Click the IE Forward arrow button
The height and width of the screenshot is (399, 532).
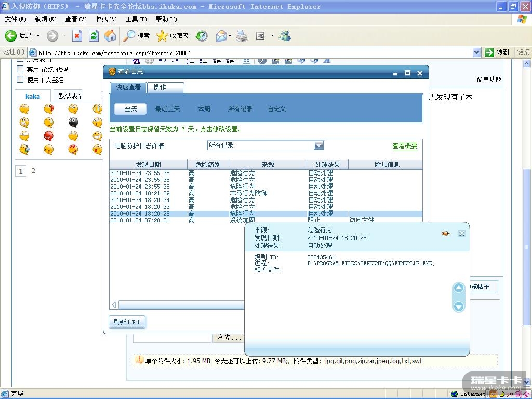click(52, 36)
